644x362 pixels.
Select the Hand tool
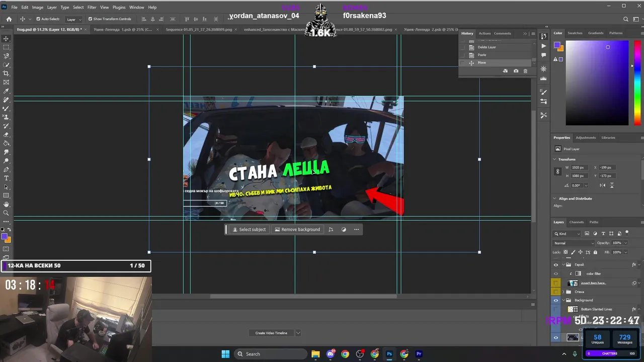pyautogui.click(x=6, y=205)
